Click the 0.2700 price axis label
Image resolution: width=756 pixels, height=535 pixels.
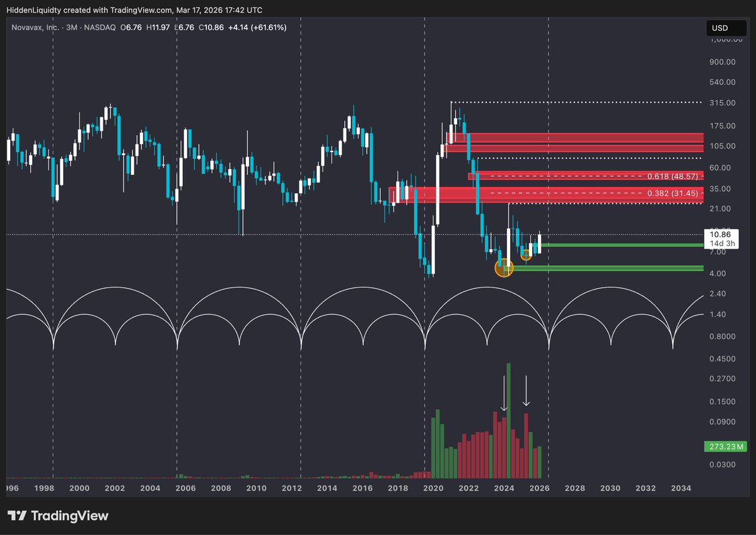pyautogui.click(x=722, y=378)
